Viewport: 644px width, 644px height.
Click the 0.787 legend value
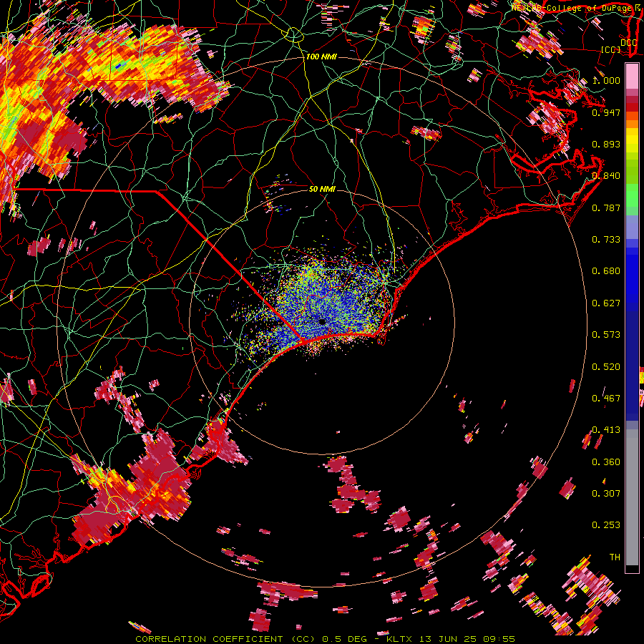(606, 208)
